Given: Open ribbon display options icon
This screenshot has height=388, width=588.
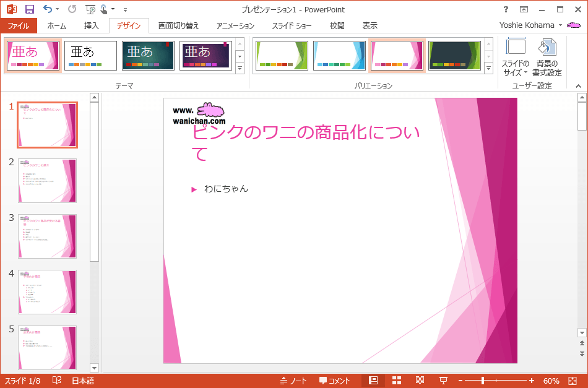Looking at the screenshot, I should (x=524, y=9).
